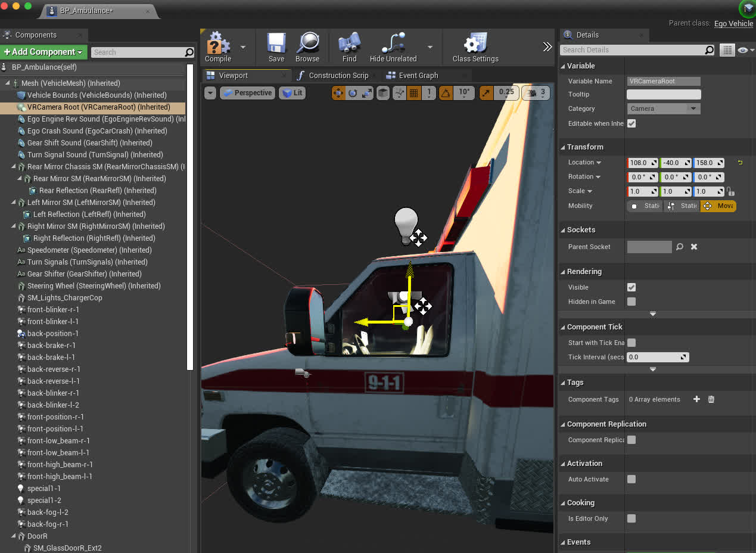Screen dimensions: 756x553
Task: Click the Hide Unrelated icon
Action: pyautogui.click(x=393, y=45)
